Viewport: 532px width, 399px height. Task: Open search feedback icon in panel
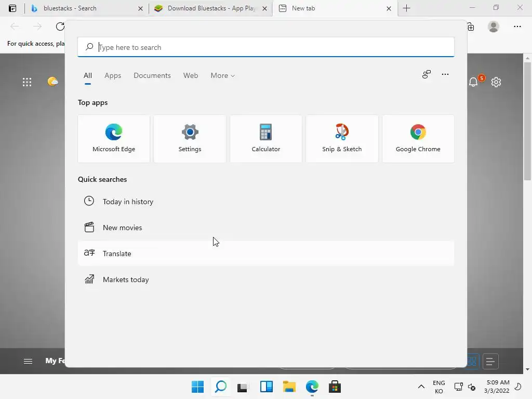tap(426, 74)
